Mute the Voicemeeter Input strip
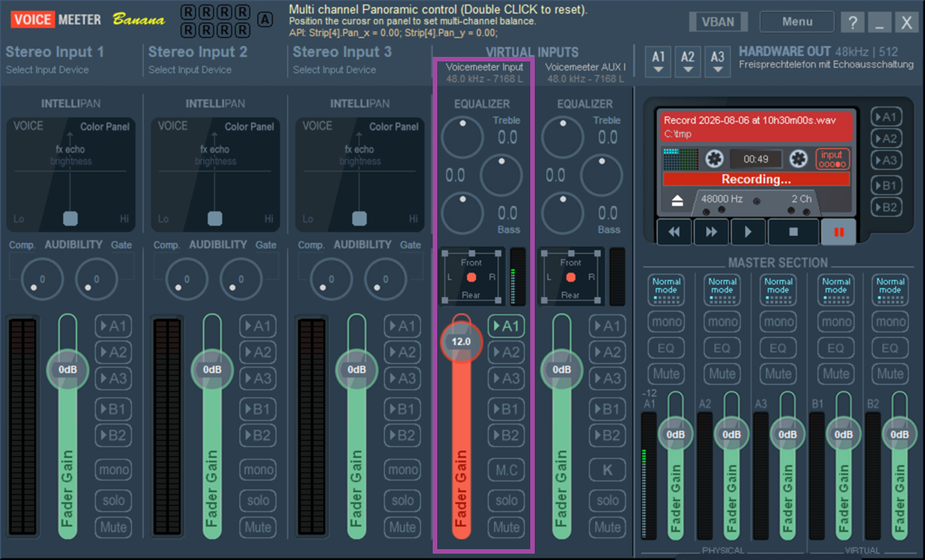The image size is (925, 560). [506, 527]
